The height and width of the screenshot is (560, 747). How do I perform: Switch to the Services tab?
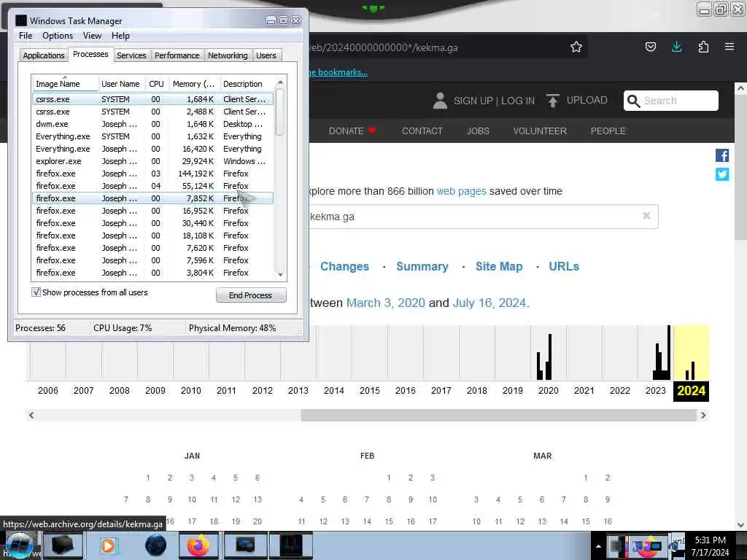coord(131,55)
